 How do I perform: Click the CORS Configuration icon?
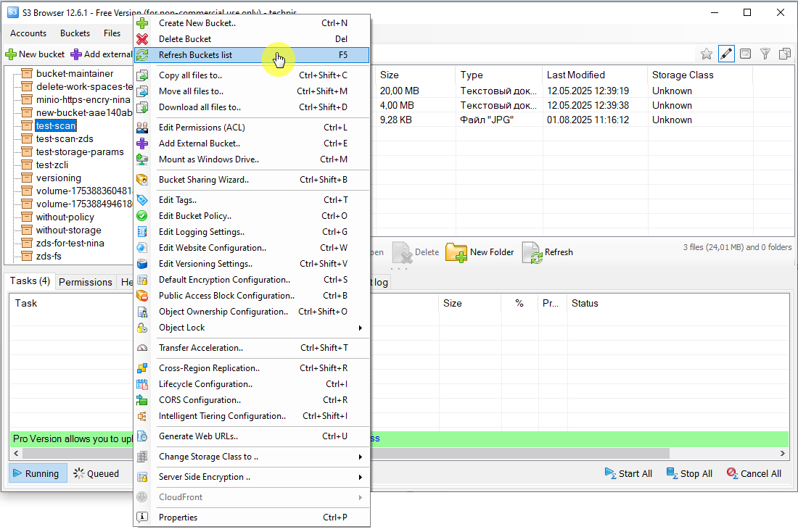click(x=142, y=400)
